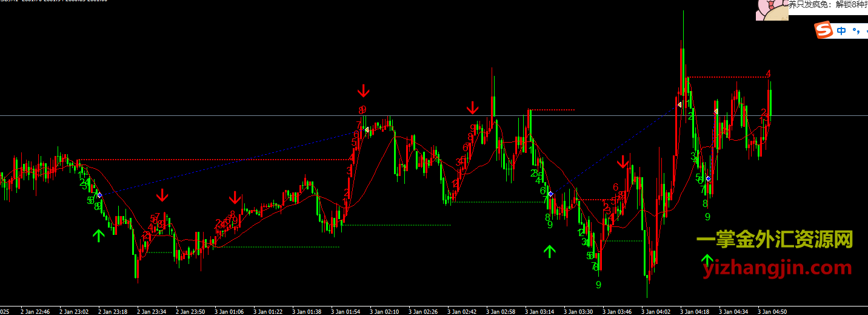Select the red sell arrow near 3 Jan 02:42
The height and width of the screenshot is (315, 868).
point(472,109)
